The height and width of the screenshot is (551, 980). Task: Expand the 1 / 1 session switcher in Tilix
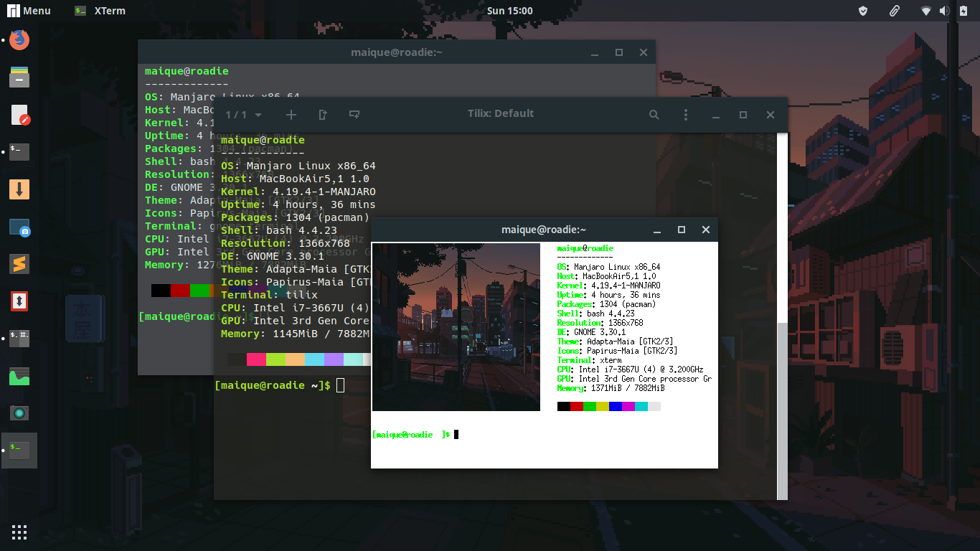pos(244,115)
